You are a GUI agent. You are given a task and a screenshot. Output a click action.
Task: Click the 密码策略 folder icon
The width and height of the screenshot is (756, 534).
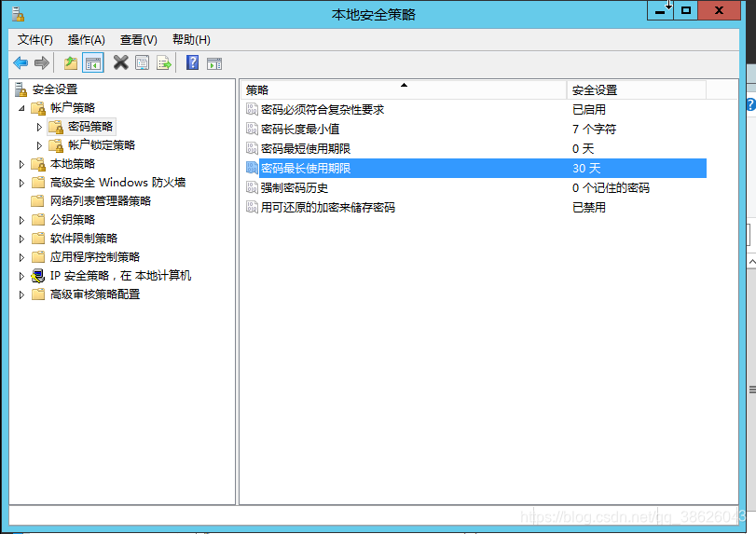56,127
